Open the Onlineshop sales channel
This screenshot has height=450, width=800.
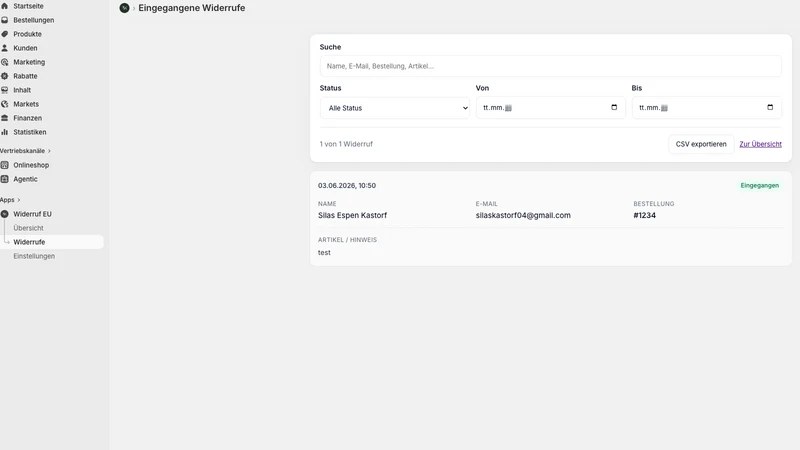click(31, 165)
